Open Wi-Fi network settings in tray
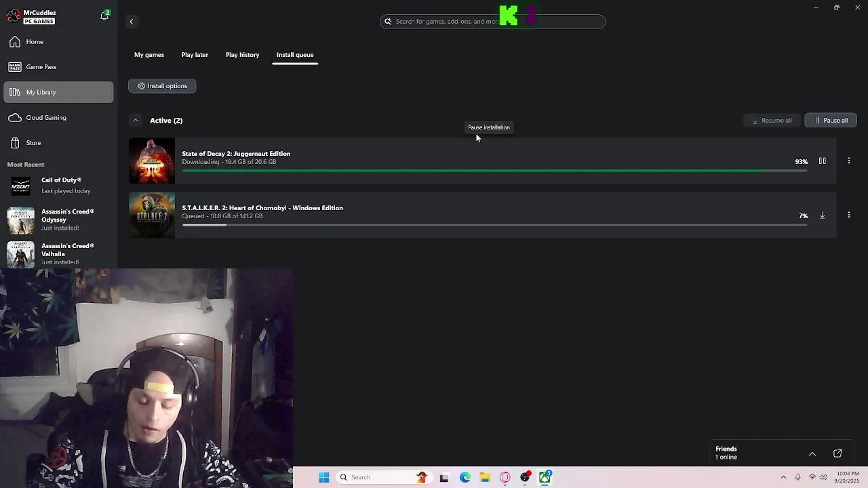 [812, 478]
